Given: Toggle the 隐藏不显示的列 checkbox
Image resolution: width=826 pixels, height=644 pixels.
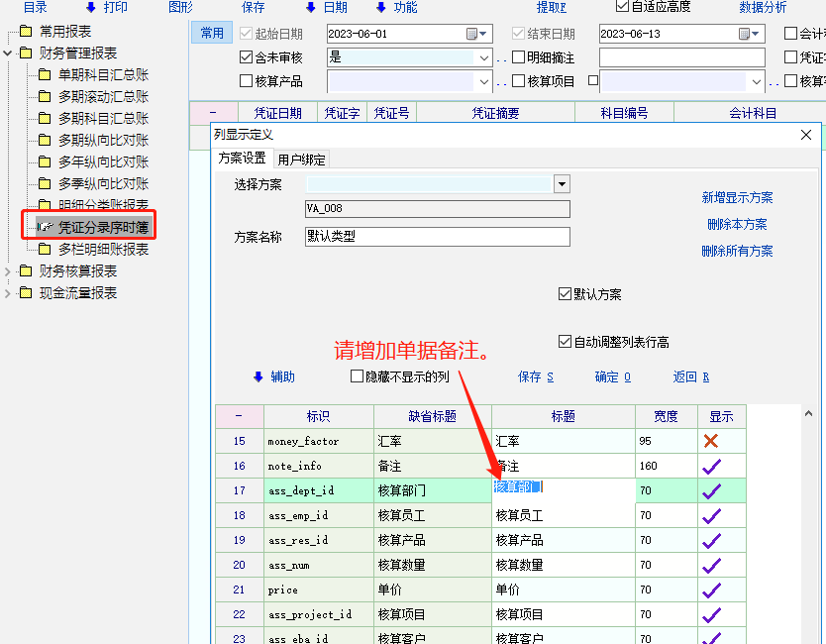Looking at the screenshot, I should [358, 376].
